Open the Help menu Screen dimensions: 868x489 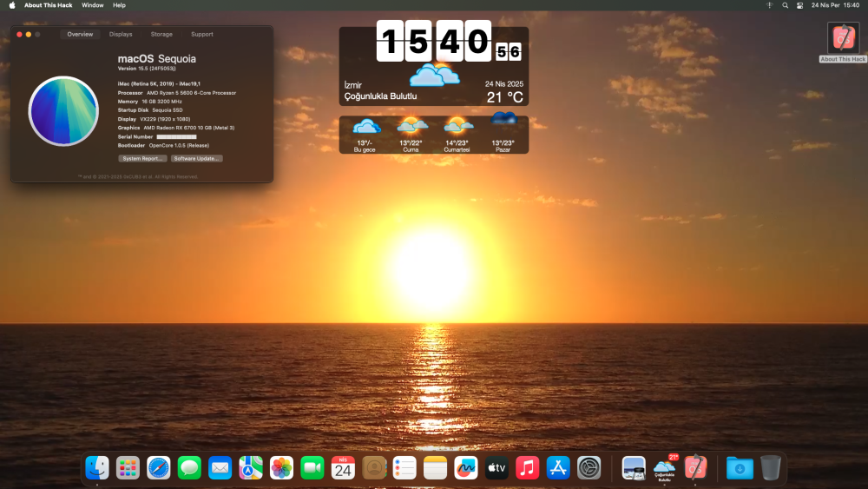tap(119, 5)
